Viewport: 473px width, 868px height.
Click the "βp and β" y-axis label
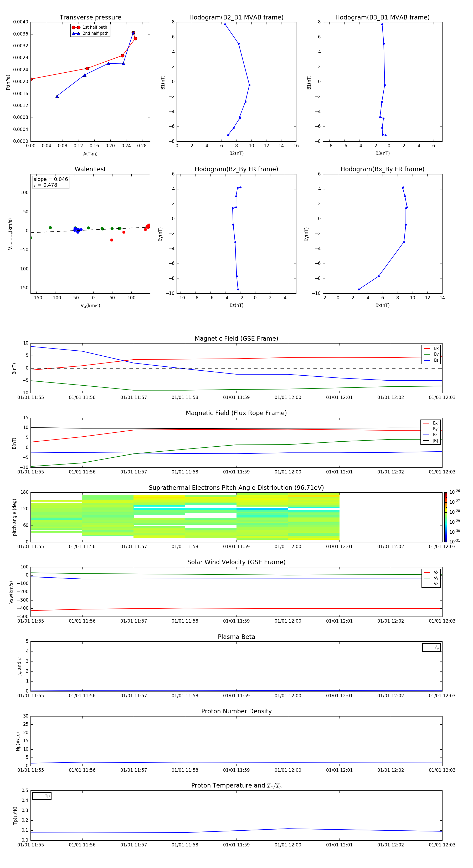[19, 666]
